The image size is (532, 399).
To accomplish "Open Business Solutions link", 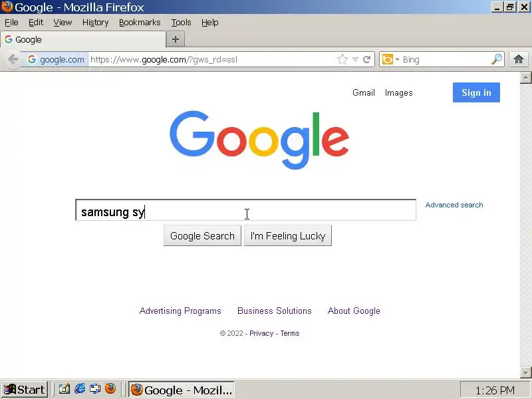I will 274,311.
